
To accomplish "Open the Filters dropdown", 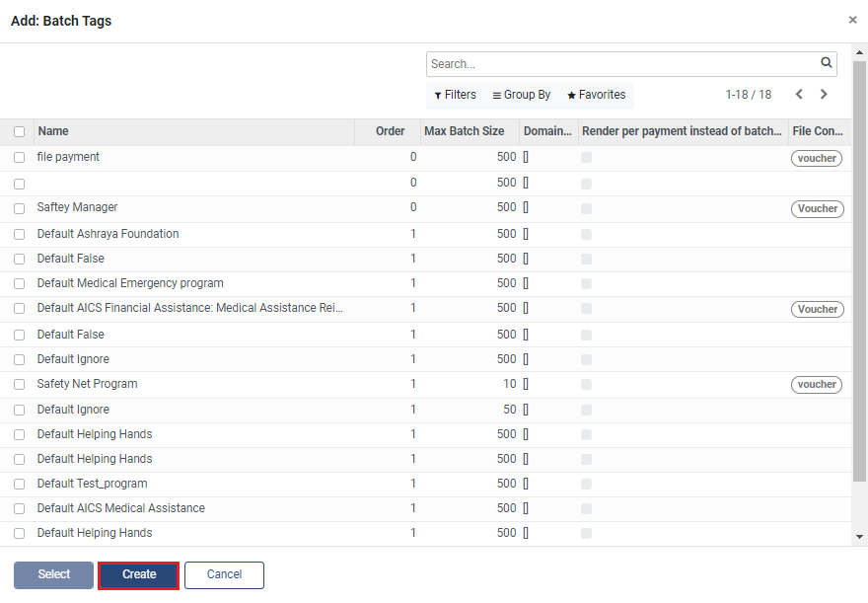I will tap(455, 95).
